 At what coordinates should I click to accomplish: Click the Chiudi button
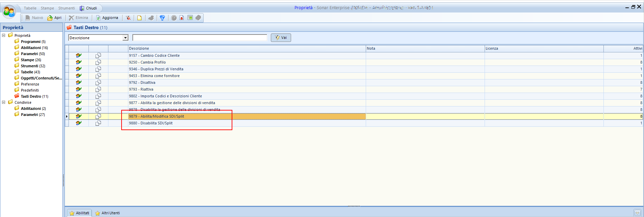tap(88, 8)
